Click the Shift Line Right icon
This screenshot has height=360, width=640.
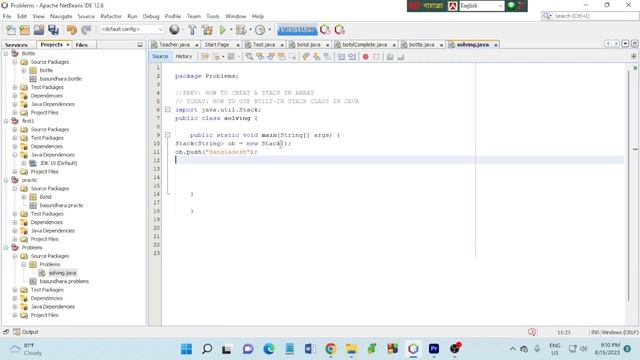tap(352, 57)
